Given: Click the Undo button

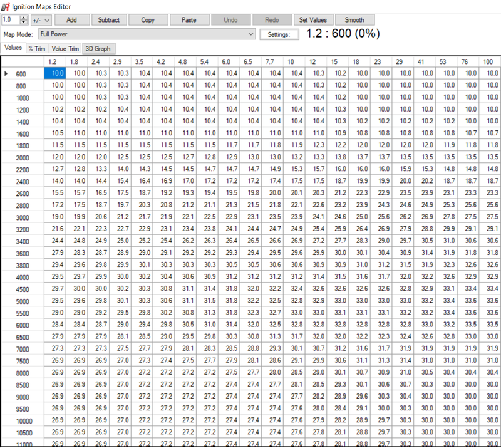Looking at the screenshot, I should [230, 20].
